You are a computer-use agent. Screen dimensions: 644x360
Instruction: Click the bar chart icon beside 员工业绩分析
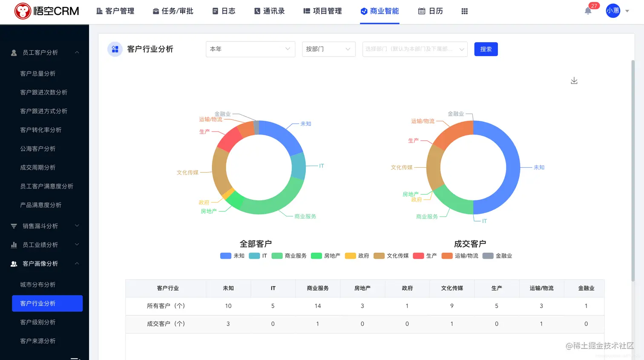tap(13, 245)
